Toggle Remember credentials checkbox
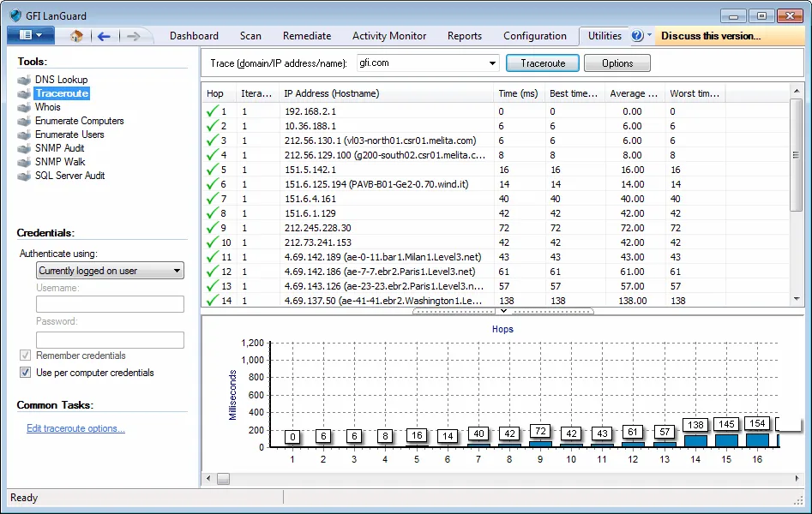The image size is (812, 514). coord(25,356)
